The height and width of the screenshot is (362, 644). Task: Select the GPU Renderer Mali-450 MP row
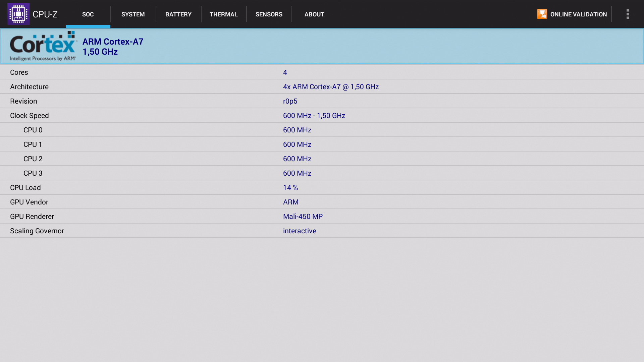[x=322, y=217]
